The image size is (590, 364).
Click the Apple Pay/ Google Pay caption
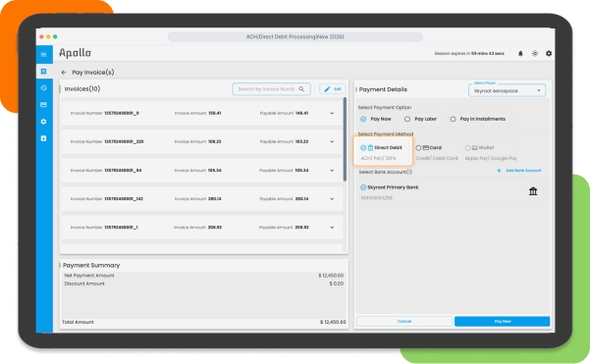pyautogui.click(x=491, y=158)
